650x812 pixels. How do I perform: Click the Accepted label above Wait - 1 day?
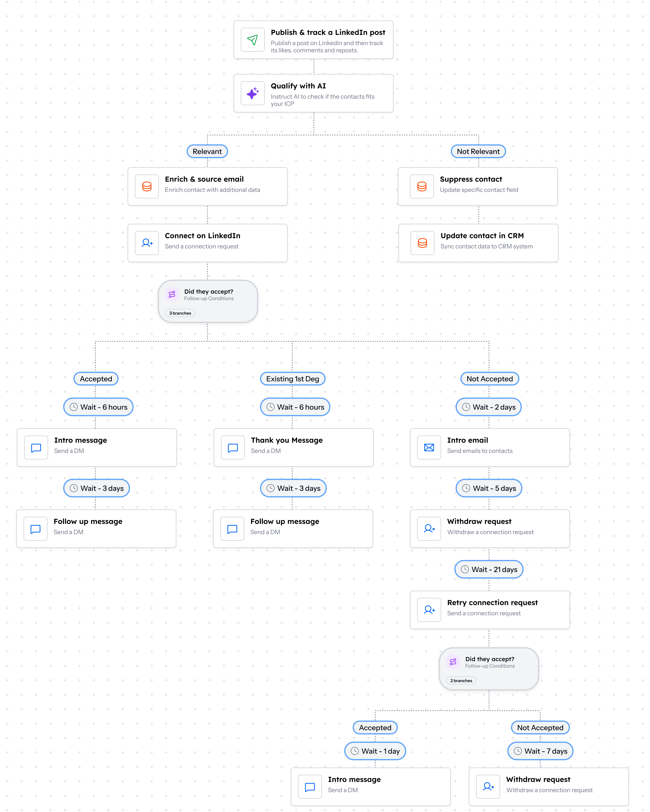375,728
